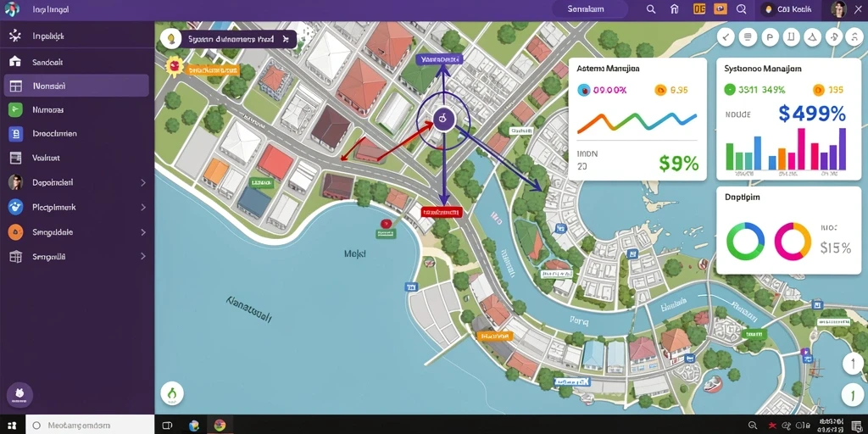Expand the Pleapimerk sidebar section chevron
Screen dimensions: 868x434
tap(142, 207)
